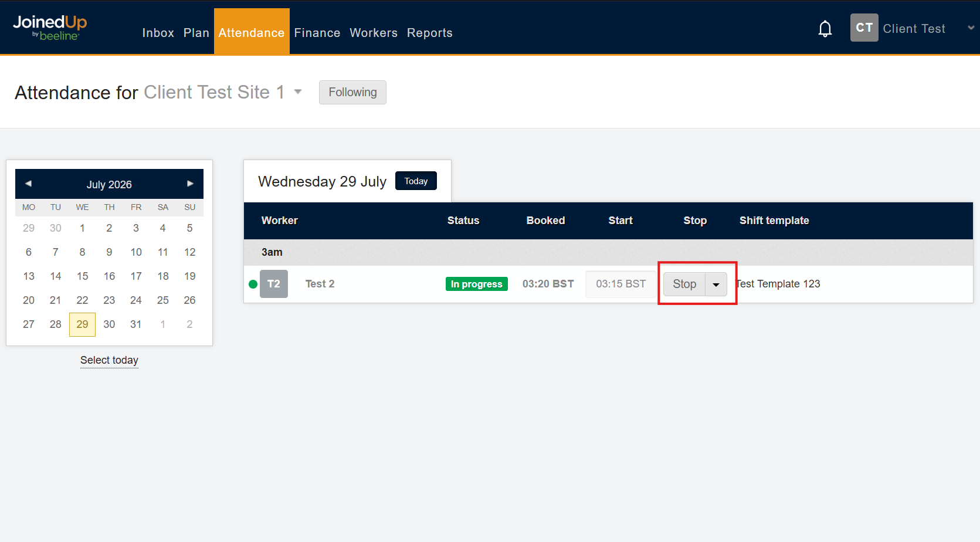980x542 pixels.
Task: Open the Stop button dropdown arrow
Action: pos(716,284)
